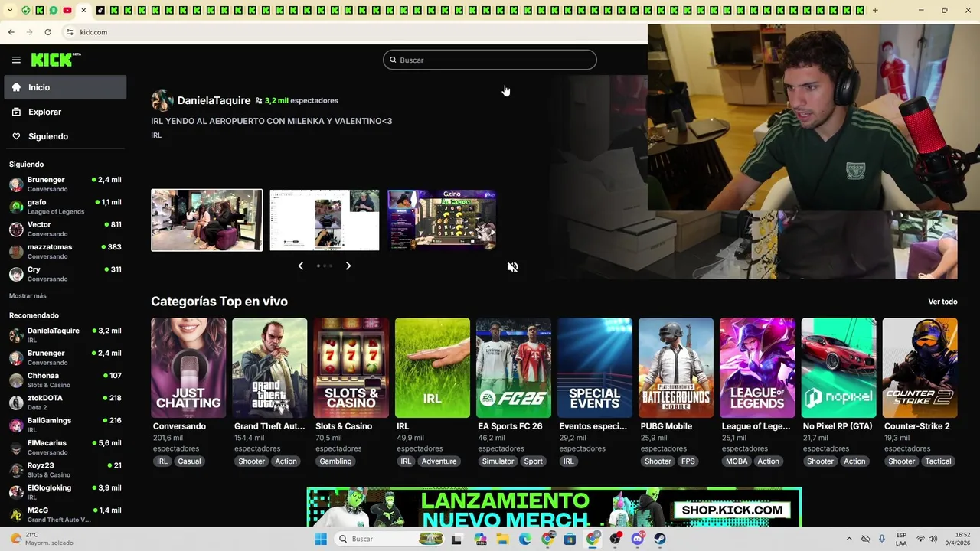Show hidden system tray icons
Viewport: 980px width, 551px height.
(848, 539)
